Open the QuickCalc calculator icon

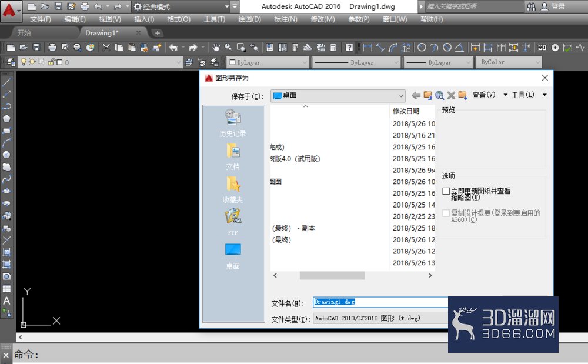pos(333,48)
